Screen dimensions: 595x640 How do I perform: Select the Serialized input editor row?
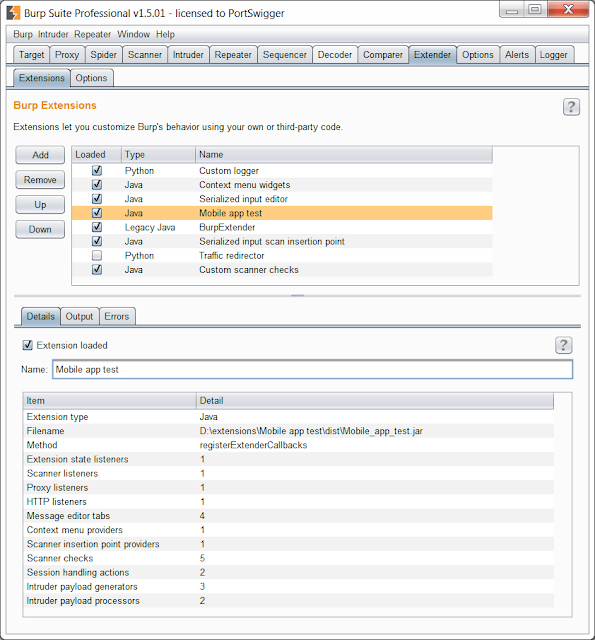pyautogui.click(x=282, y=199)
